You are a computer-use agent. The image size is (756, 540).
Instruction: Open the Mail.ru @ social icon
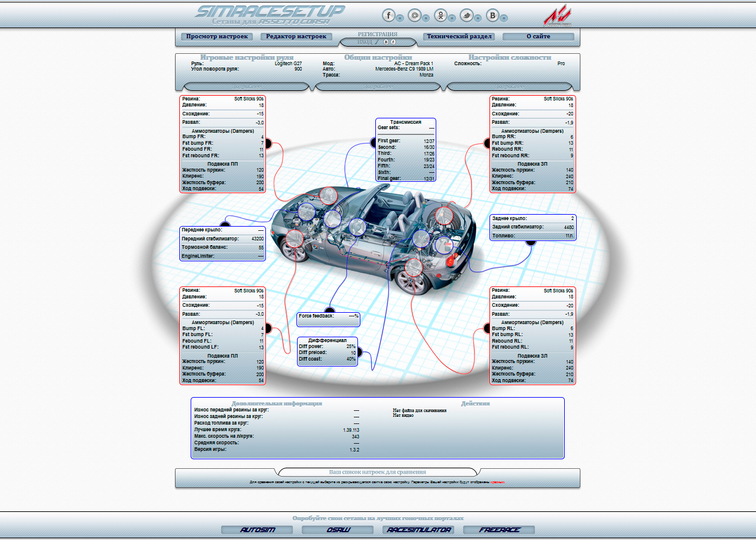415,16
